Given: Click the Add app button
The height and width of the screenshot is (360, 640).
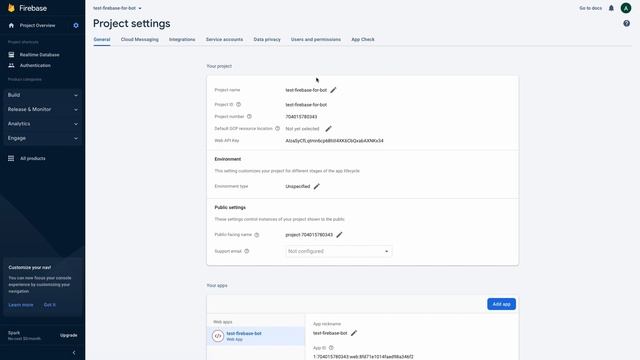Looking at the screenshot, I should tap(501, 304).
